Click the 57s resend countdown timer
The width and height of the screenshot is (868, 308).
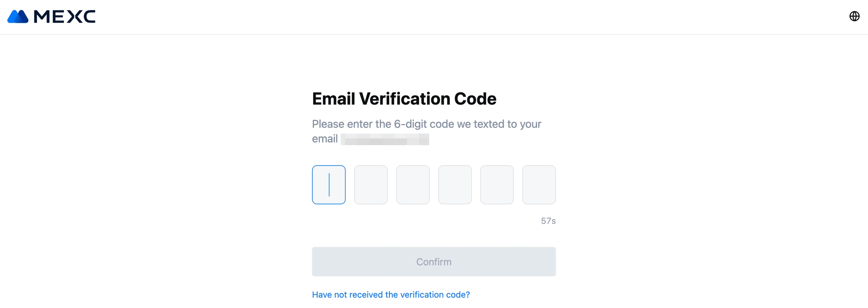548,221
